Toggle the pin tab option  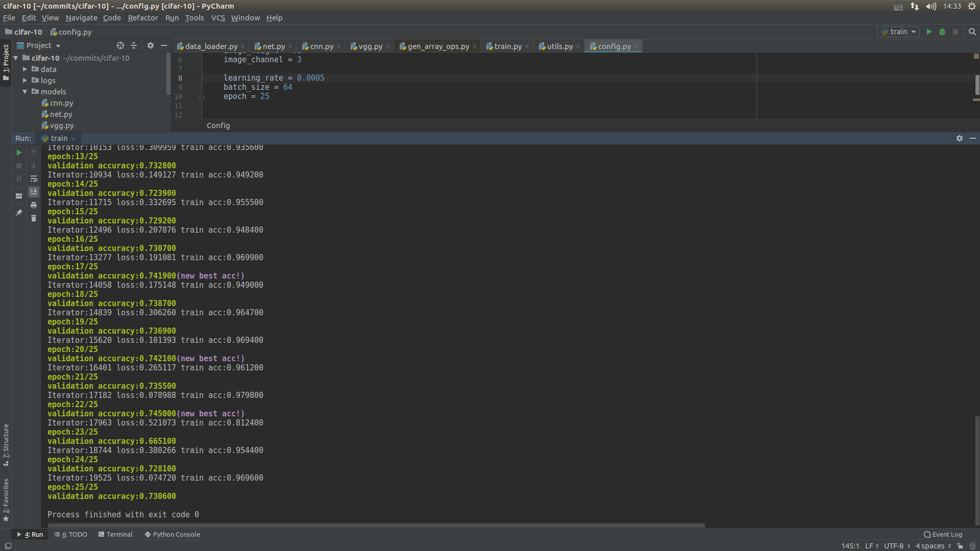[19, 213]
